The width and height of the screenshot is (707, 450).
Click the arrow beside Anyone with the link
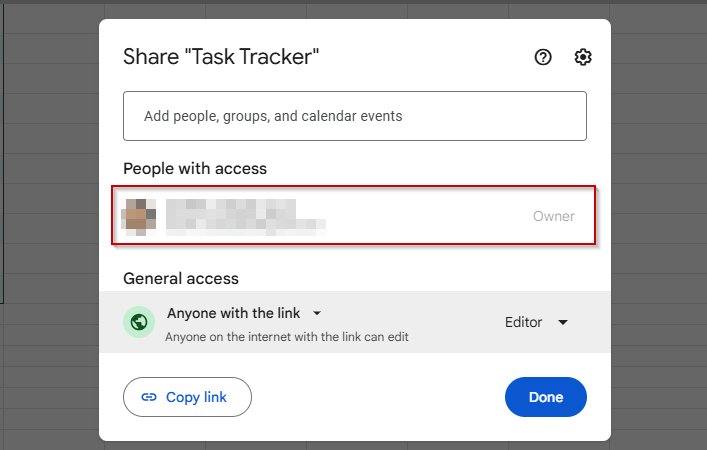tap(317, 313)
